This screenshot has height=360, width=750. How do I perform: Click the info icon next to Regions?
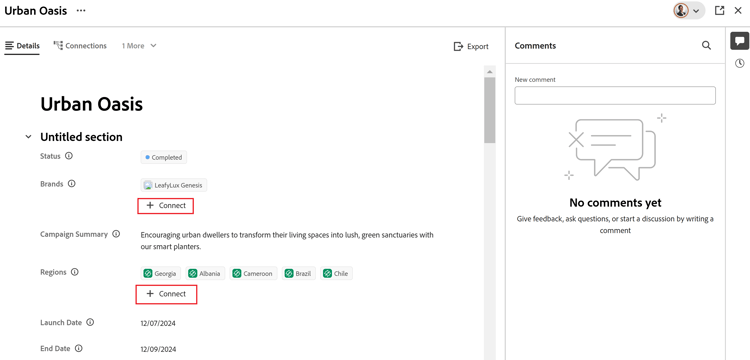[x=75, y=272]
